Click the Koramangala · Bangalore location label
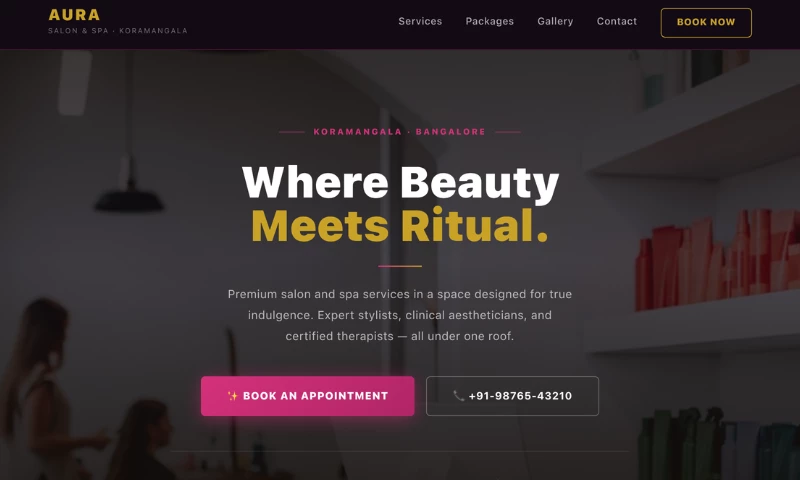This screenshot has height=480, width=800. click(399, 132)
